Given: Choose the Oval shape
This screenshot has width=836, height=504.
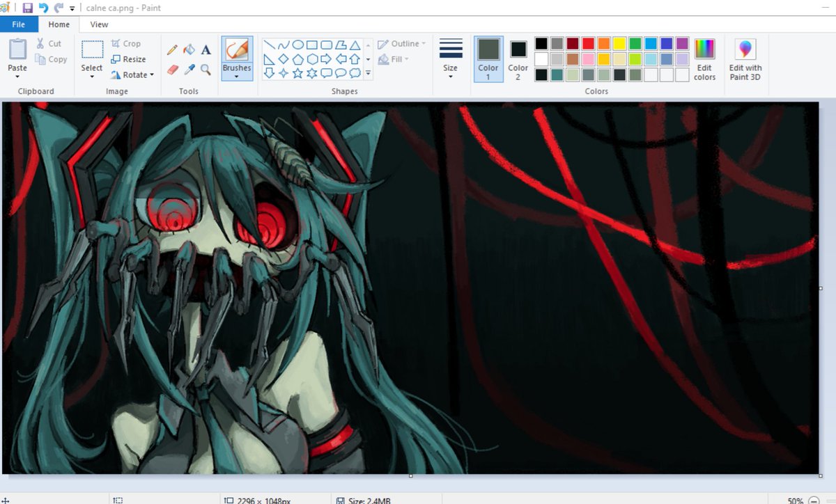Looking at the screenshot, I should click(x=297, y=45).
